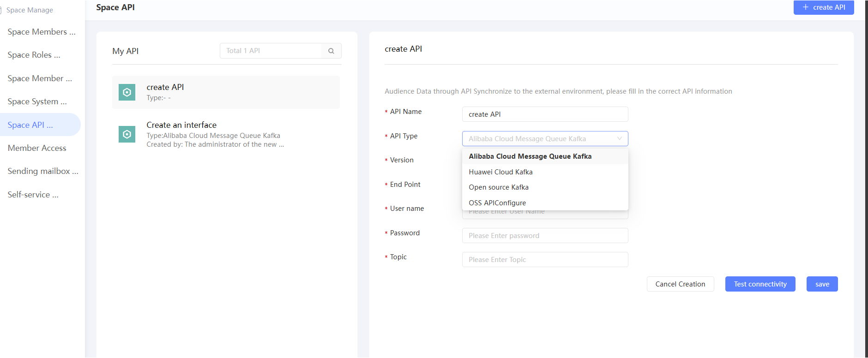Navigate to Sending mailbox settings
Image resolution: width=868 pixels, height=358 pixels.
(x=43, y=171)
